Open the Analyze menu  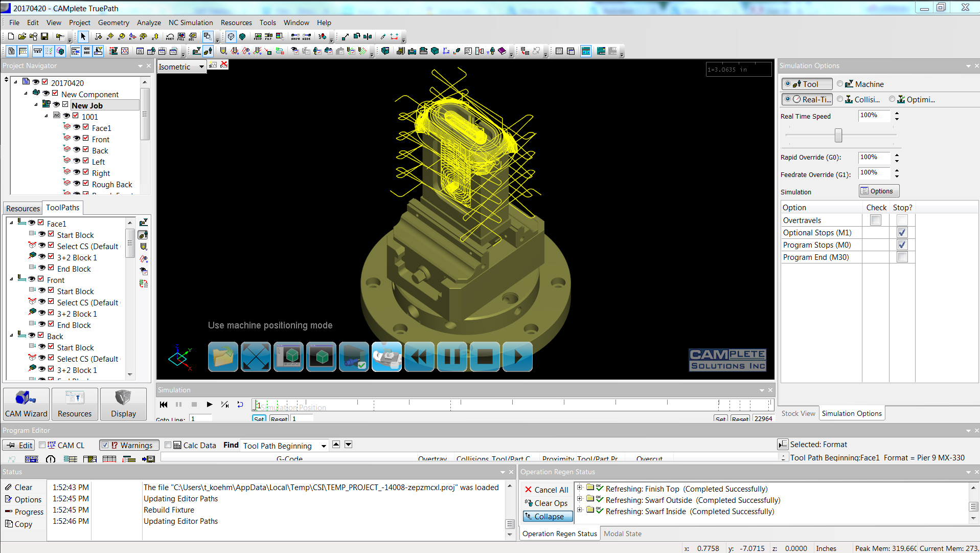pos(149,23)
